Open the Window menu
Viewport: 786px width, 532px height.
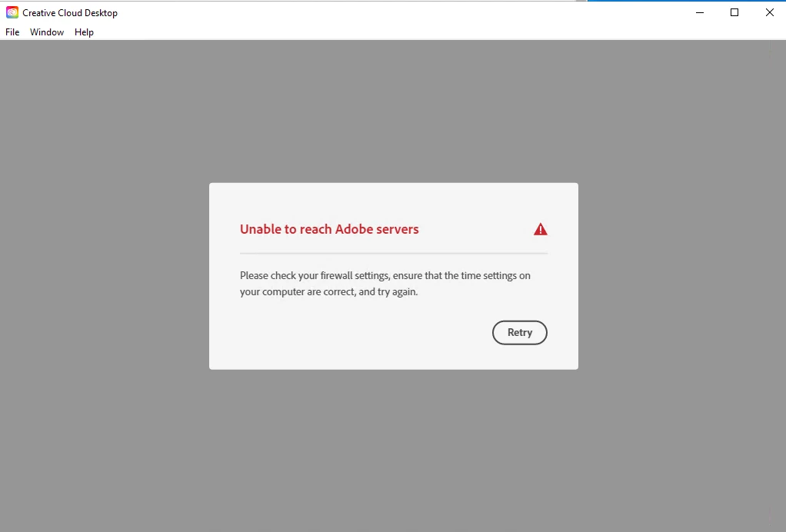point(47,32)
